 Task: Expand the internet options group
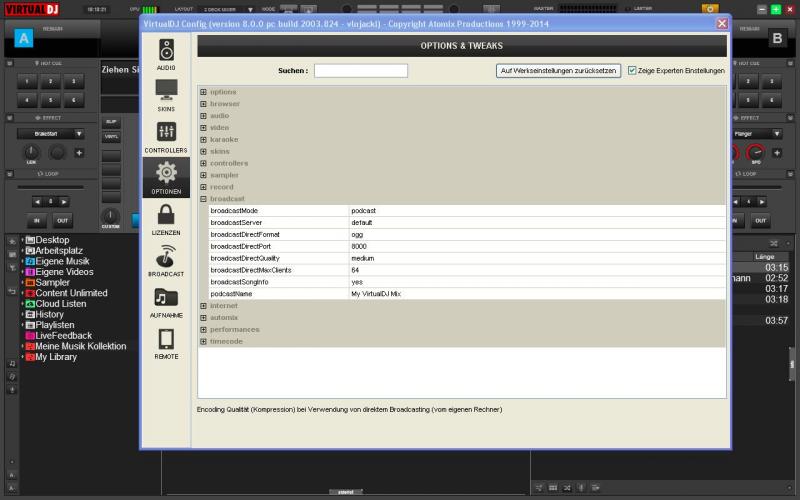tap(204, 306)
